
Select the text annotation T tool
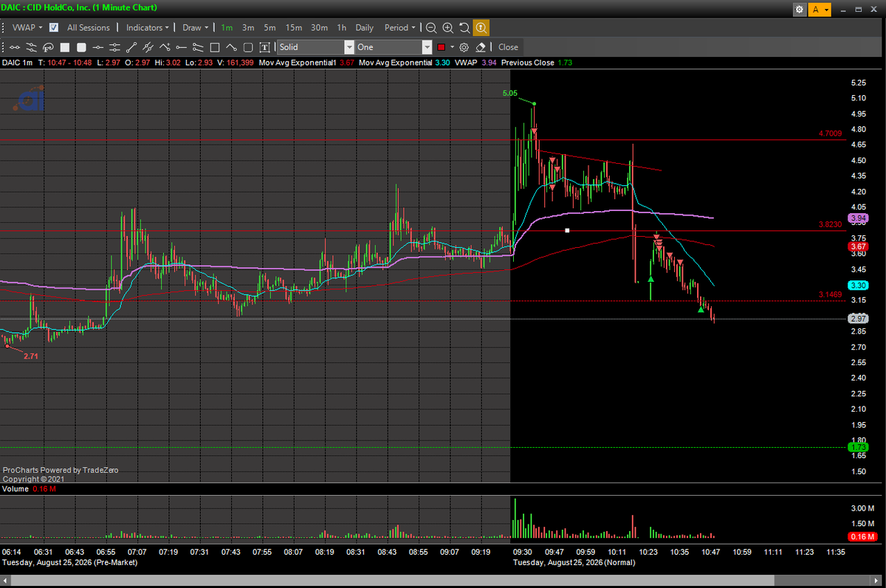pyautogui.click(x=264, y=47)
